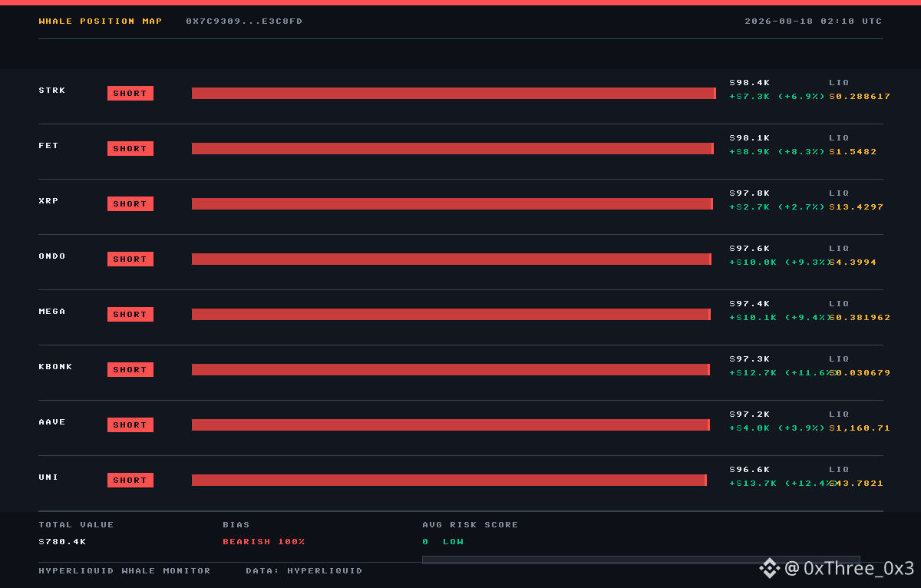Image resolution: width=921 pixels, height=588 pixels.
Task: Select the MEGA position bar
Action: [x=451, y=315]
